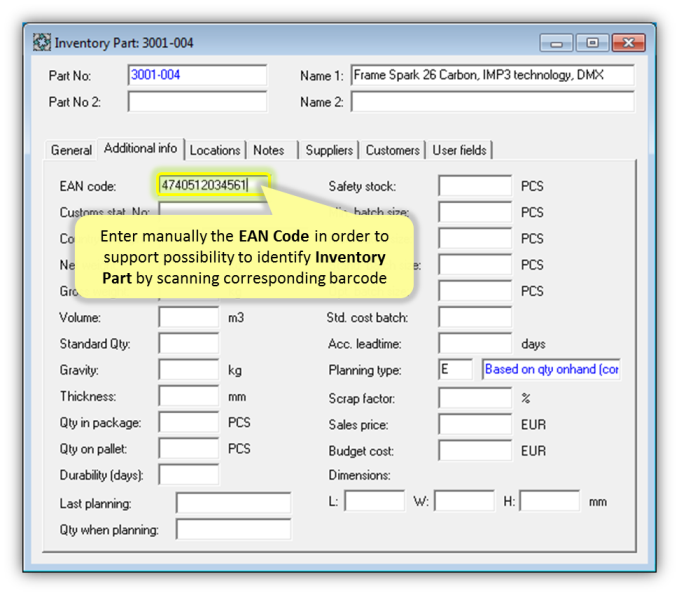
Task: Click the Std. cost batch field
Action: pos(475,317)
